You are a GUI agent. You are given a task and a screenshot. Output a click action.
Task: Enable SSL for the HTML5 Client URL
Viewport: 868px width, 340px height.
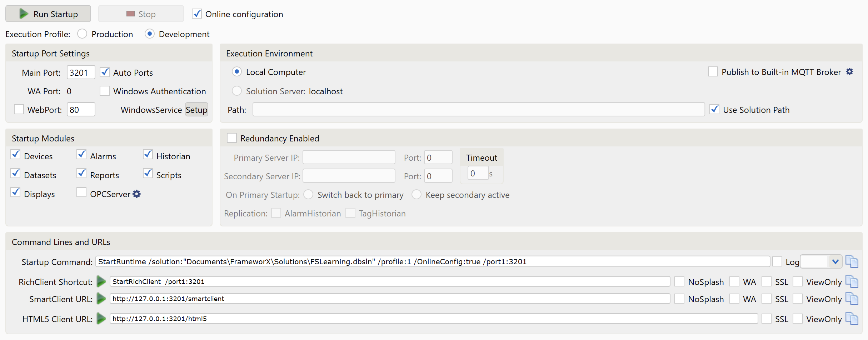(767, 319)
